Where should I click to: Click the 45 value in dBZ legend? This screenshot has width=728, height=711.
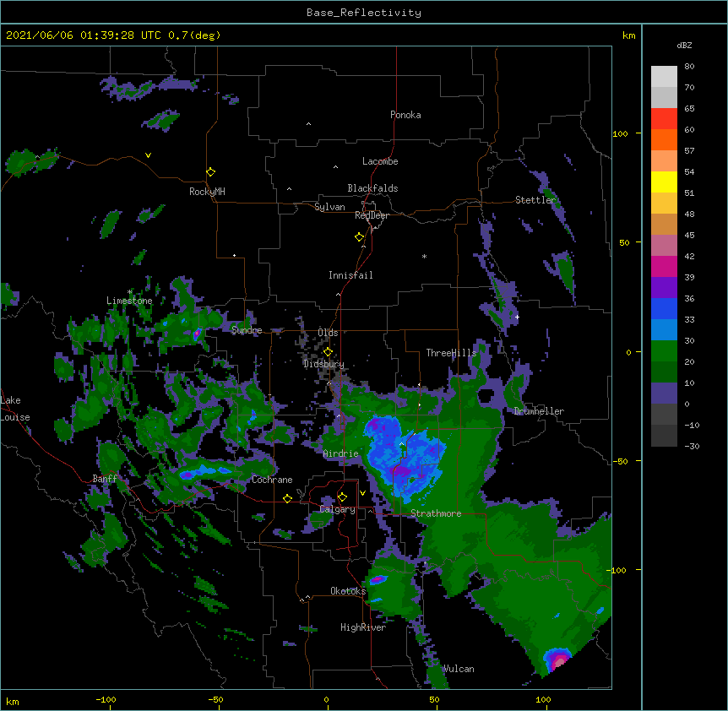689,236
